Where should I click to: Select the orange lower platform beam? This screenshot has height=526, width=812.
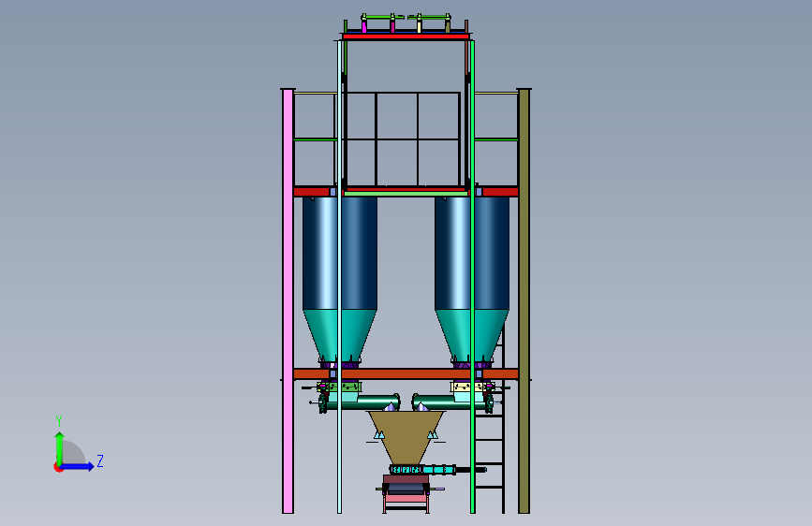point(406,373)
